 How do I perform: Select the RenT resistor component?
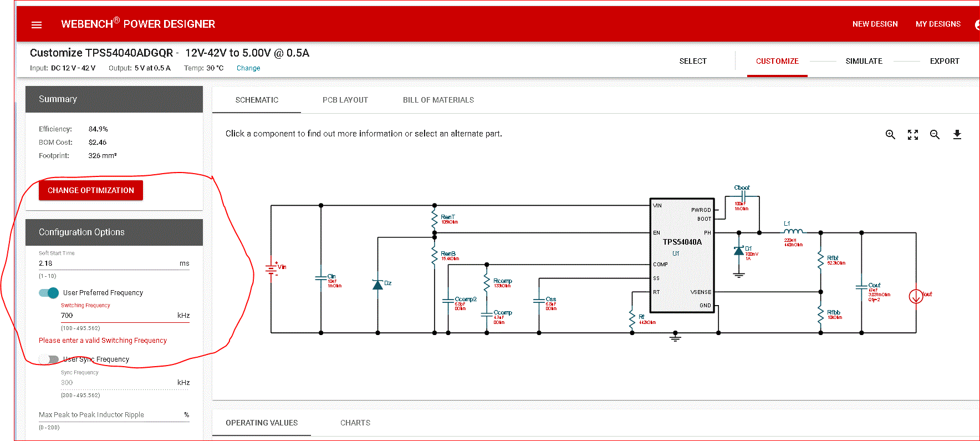click(x=435, y=220)
